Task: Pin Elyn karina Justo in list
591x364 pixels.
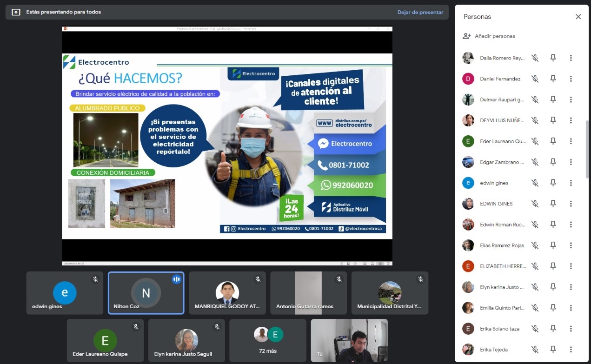Action: click(x=553, y=287)
